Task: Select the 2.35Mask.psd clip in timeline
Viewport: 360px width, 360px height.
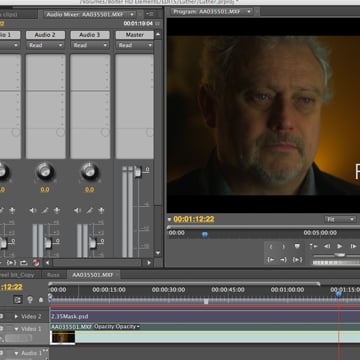Action: (x=205, y=316)
